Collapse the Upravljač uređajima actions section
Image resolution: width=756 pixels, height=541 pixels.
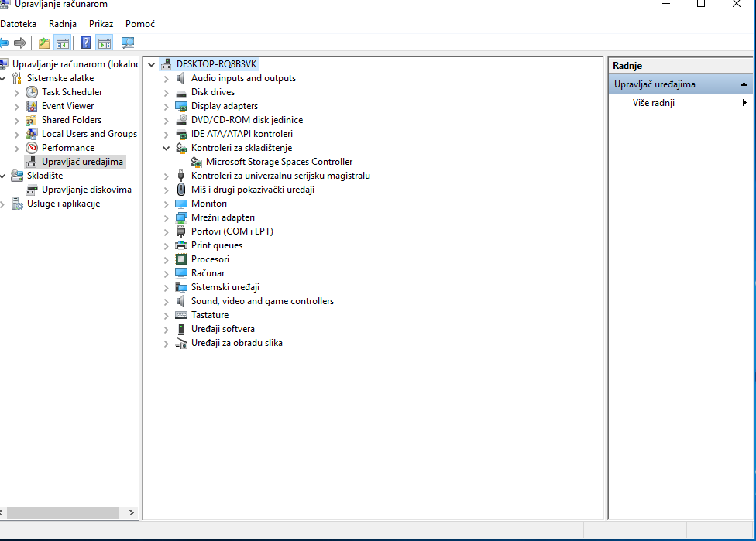[744, 84]
